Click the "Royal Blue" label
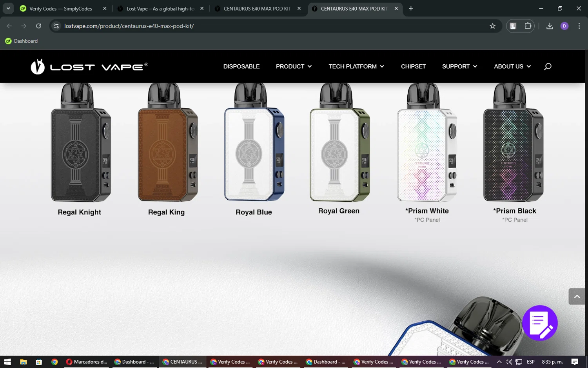 pos(254,212)
